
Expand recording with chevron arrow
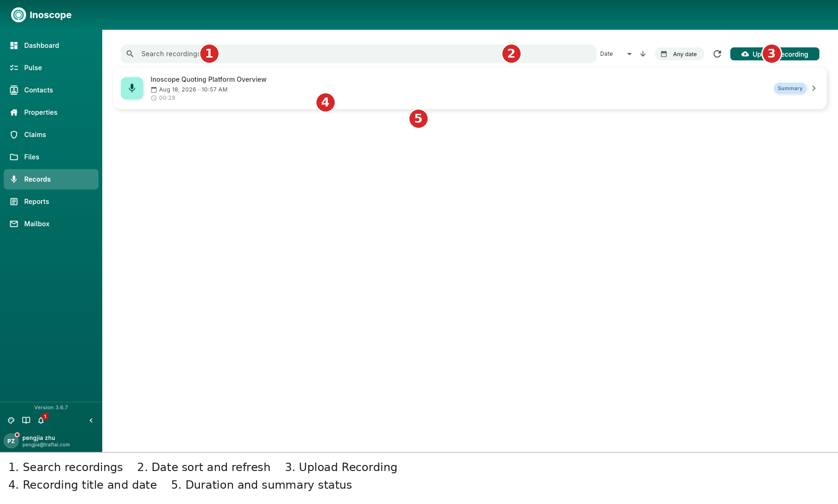coord(814,88)
